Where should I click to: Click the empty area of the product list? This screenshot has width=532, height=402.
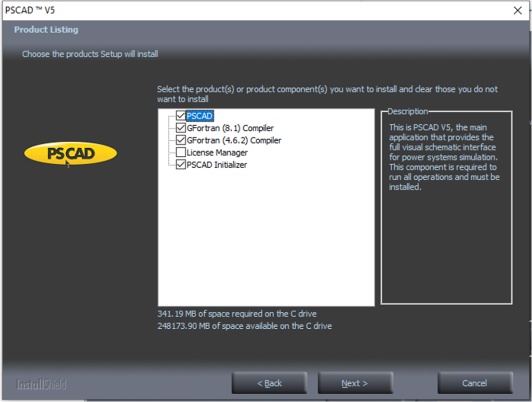coord(267,237)
